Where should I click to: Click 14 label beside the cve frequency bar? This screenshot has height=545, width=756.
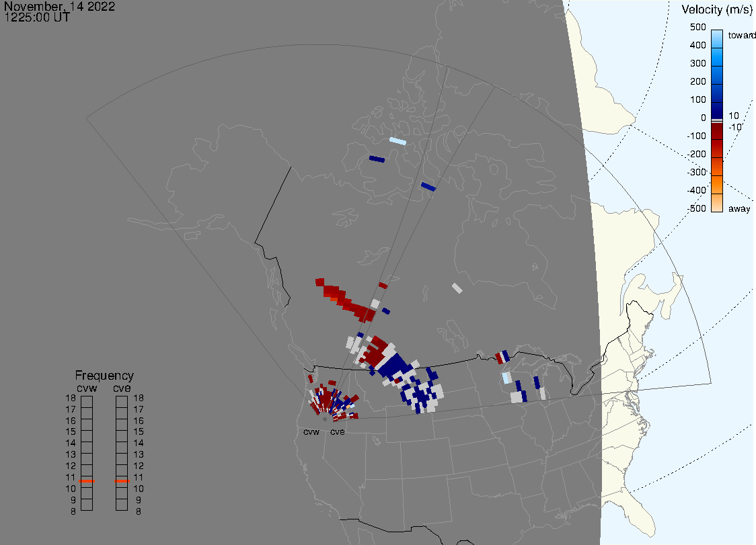[x=139, y=444]
